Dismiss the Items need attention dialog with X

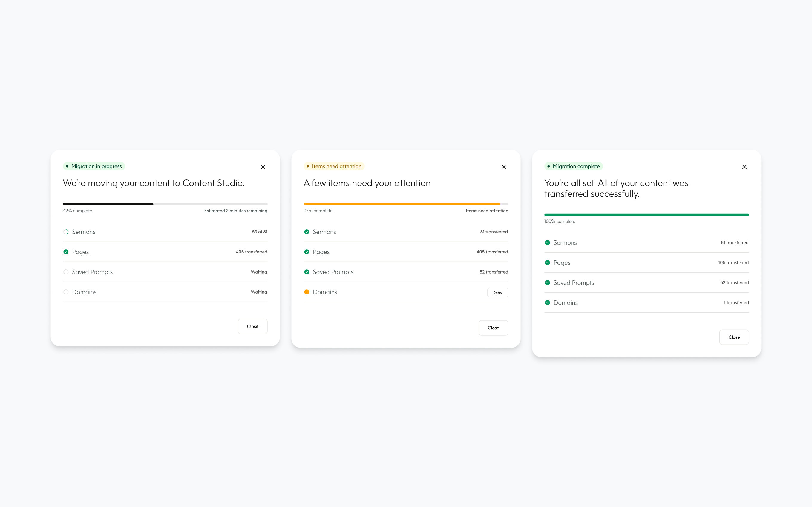(504, 167)
